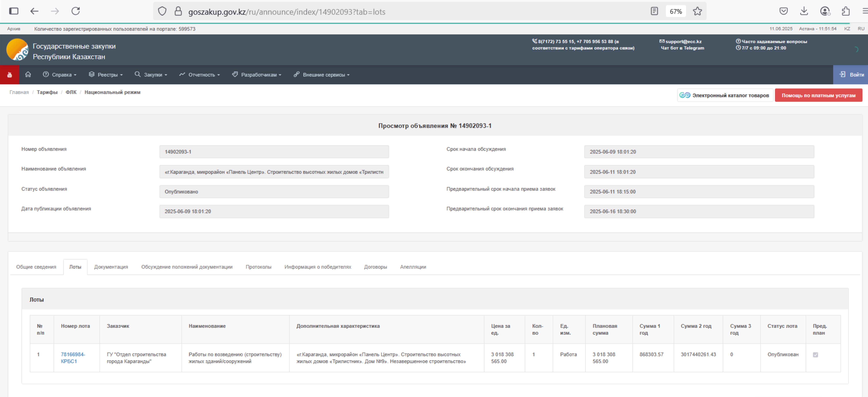
Task: Bookmark this page with star
Action: coord(697,11)
